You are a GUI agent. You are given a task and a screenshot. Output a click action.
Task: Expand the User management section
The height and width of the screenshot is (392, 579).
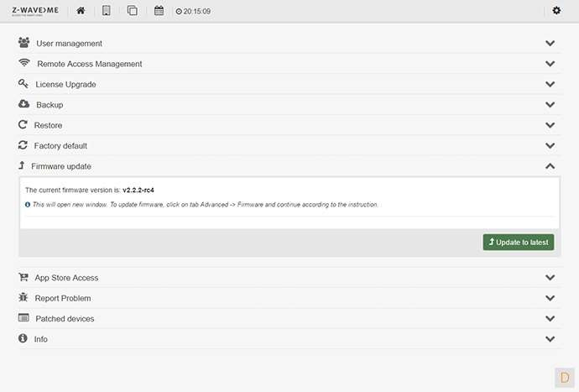tap(69, 44)
